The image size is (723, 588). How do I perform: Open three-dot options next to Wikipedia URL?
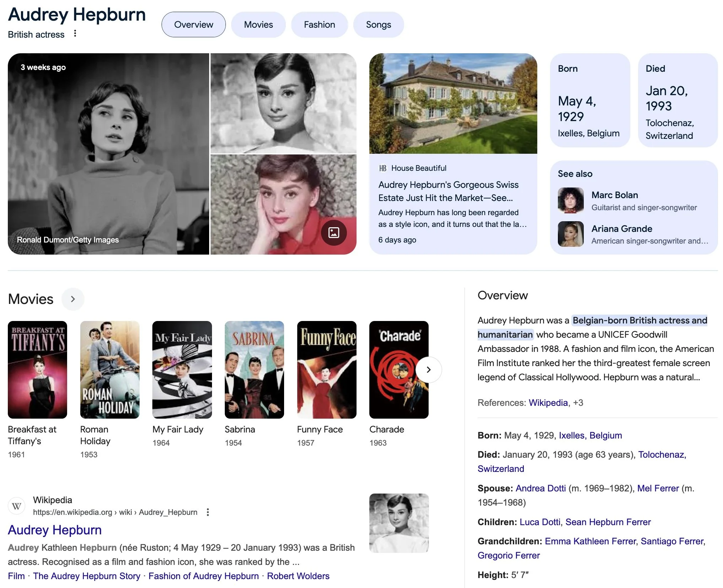coord(208,512)
